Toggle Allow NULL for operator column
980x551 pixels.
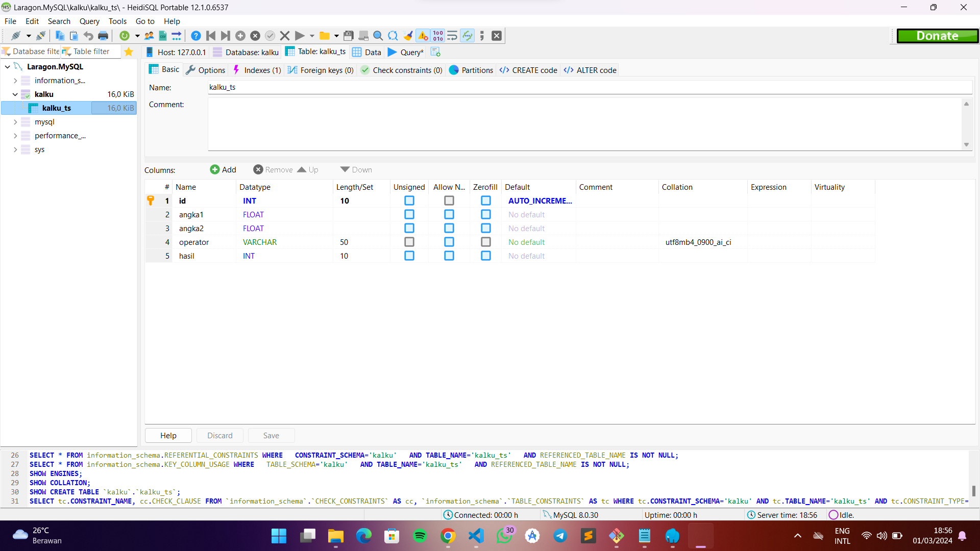449,242
